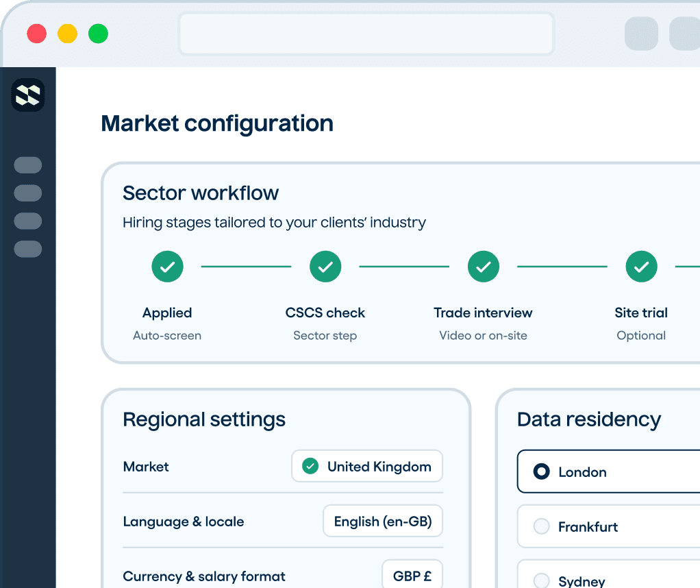Click the Trade interview stage checkmark icon
The height and width of the screenshot is (588, 700).
point(484,267)
